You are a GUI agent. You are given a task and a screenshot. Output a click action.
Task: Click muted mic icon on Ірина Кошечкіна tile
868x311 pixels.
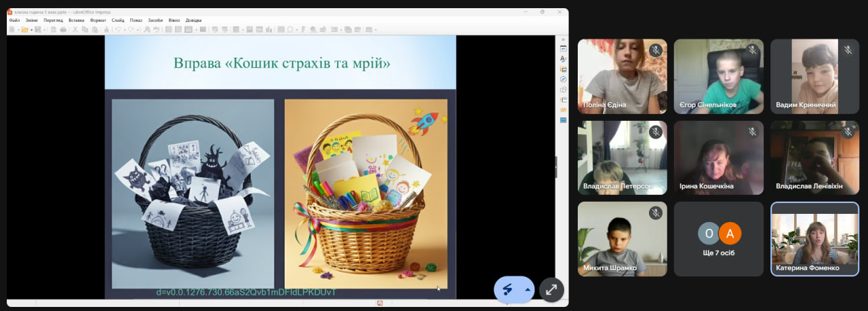coord(751,132)
